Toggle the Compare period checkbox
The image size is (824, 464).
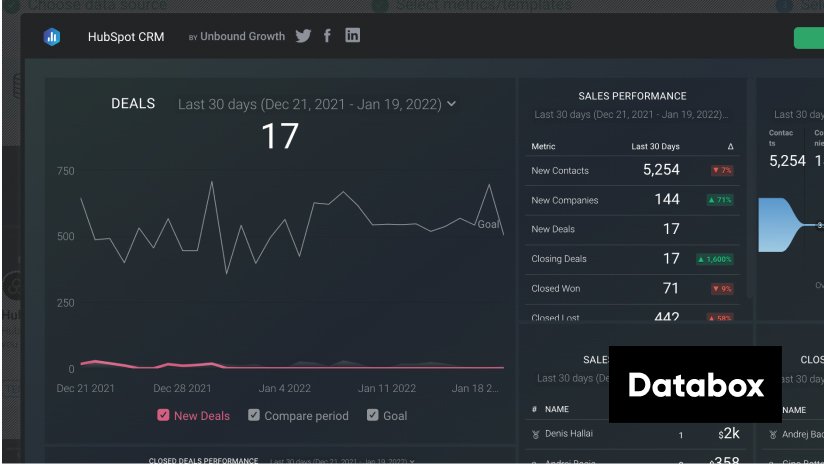[254, 415]
